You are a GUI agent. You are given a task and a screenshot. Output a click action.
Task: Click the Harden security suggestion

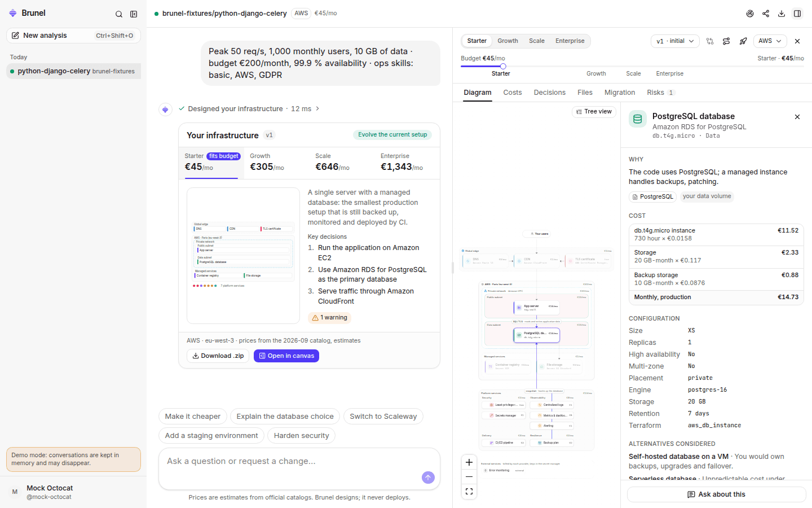coord(301,436)
